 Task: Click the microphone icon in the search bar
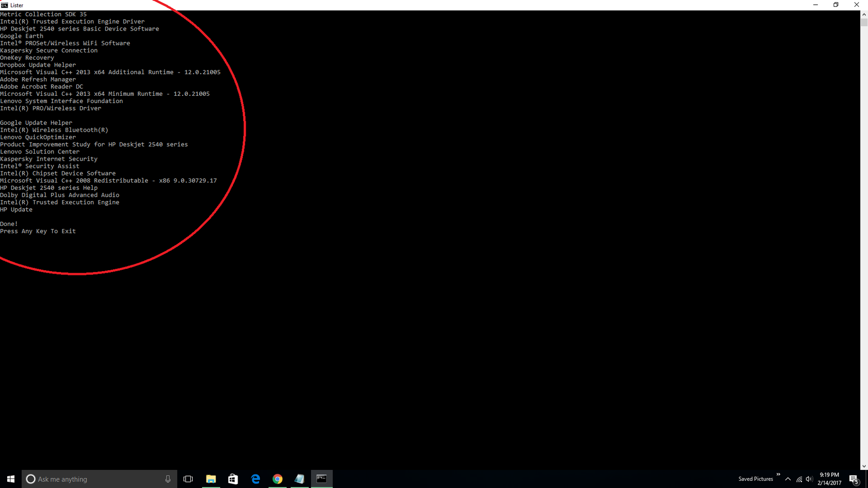(x=168, y=478)
